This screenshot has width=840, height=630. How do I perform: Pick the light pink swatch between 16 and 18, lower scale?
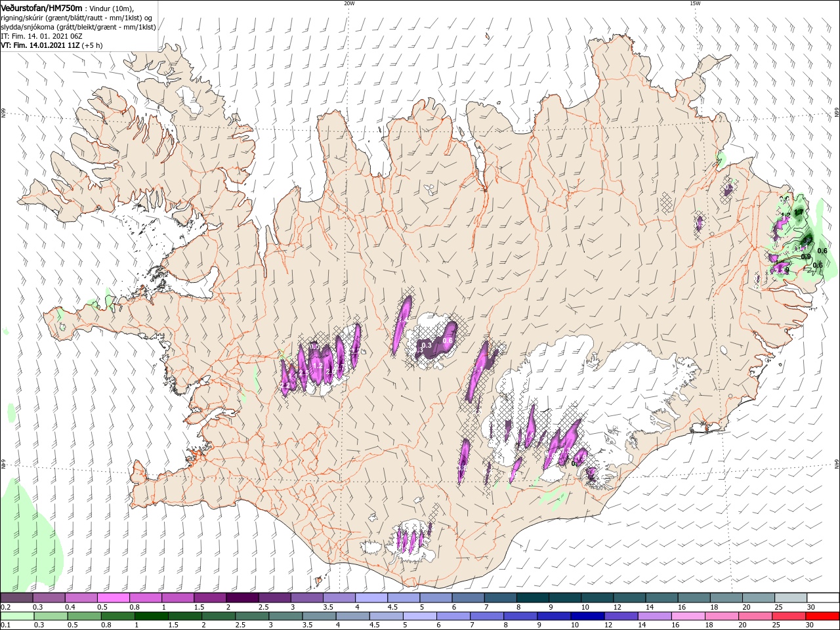tap(688, 616)
